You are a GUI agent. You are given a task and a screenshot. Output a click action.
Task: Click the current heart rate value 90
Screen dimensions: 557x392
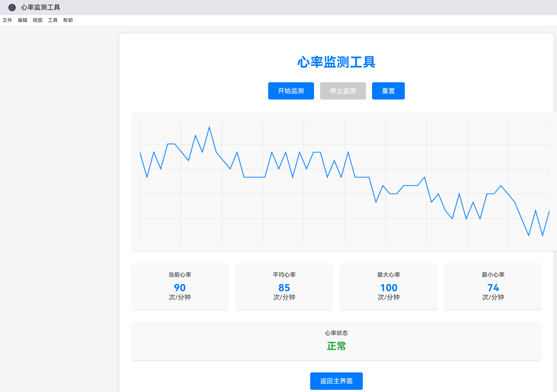click(180, 288)
